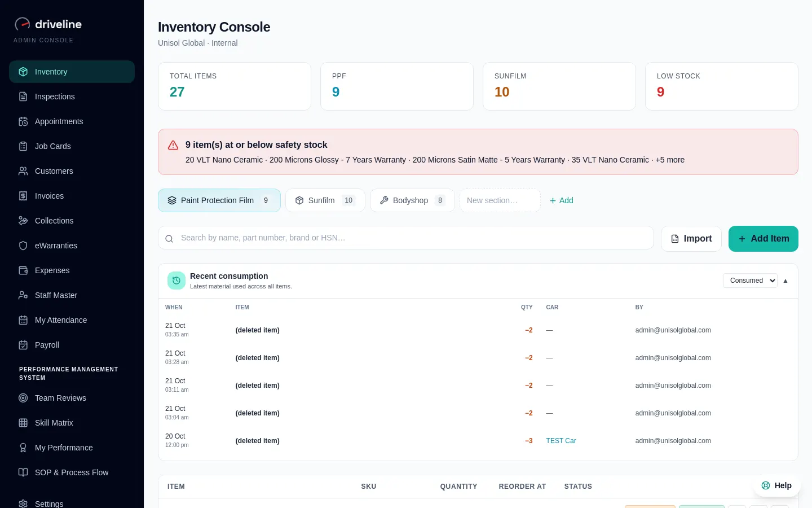Click the plus Add section link
The width and height of the screenshot is (812, 508).
point(561,200)
